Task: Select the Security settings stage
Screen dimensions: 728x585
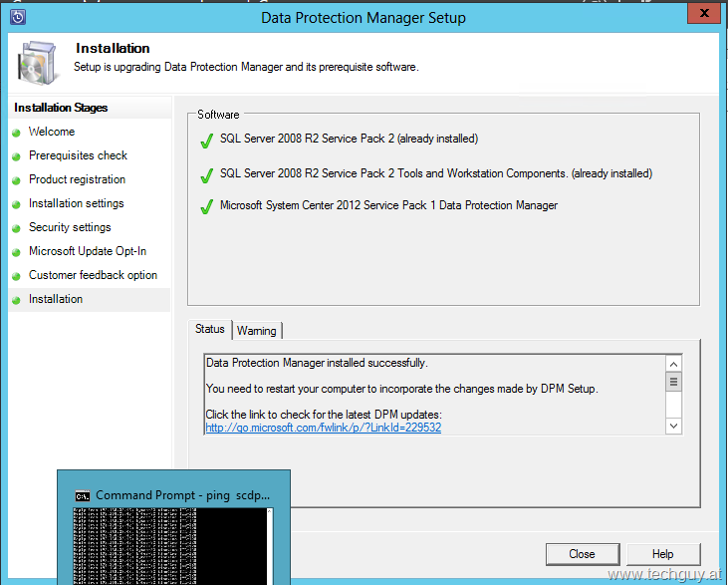Action: 70,227
